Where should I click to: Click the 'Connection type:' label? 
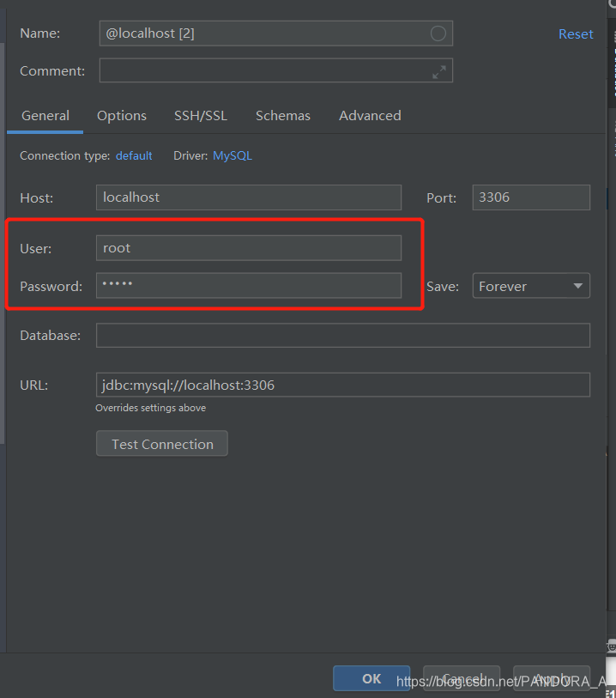[65, 155]
